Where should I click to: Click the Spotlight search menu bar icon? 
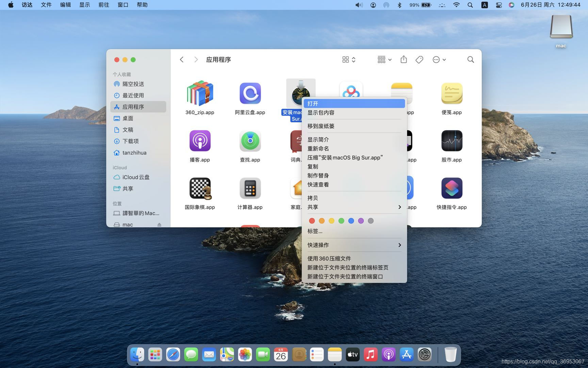pos(470,5)
